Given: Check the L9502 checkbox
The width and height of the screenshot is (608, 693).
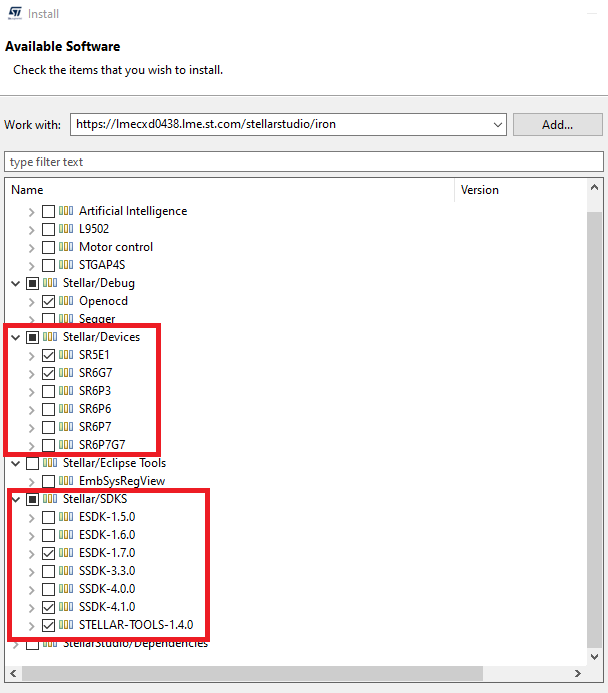Looking at the screenshot, I should (x=48, y=229).
